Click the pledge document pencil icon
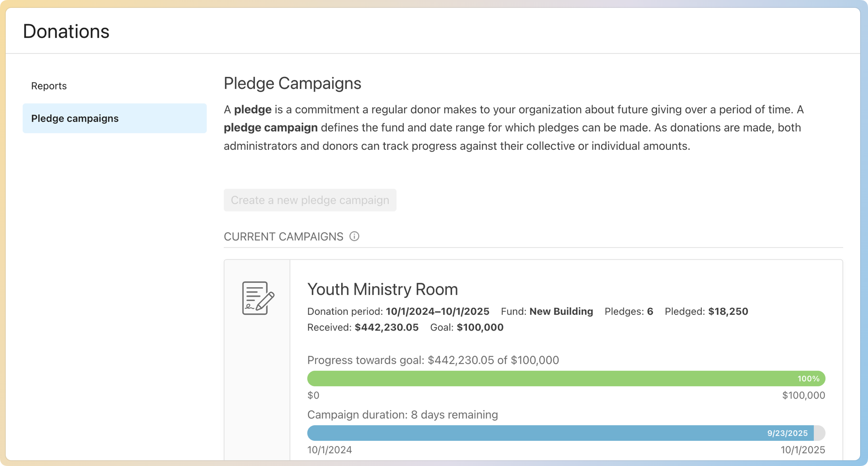Image resolution: width=868 pixels, height=466 pixels. 258,298
